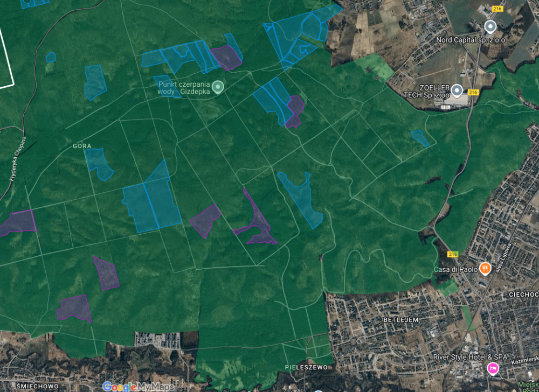This screenshot has height=392, width=539.
Task: Click the PIELESZEWO place label
Action: coord(306,367)
